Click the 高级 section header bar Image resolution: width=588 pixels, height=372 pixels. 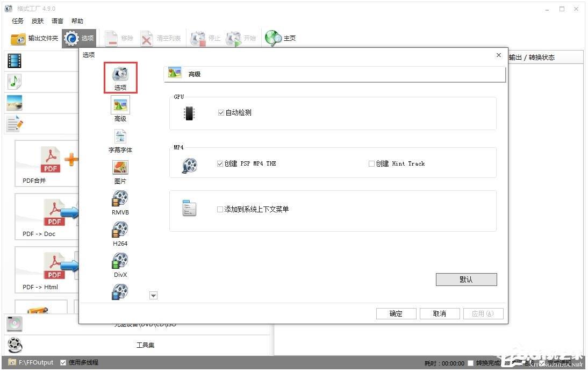(334, 74)
